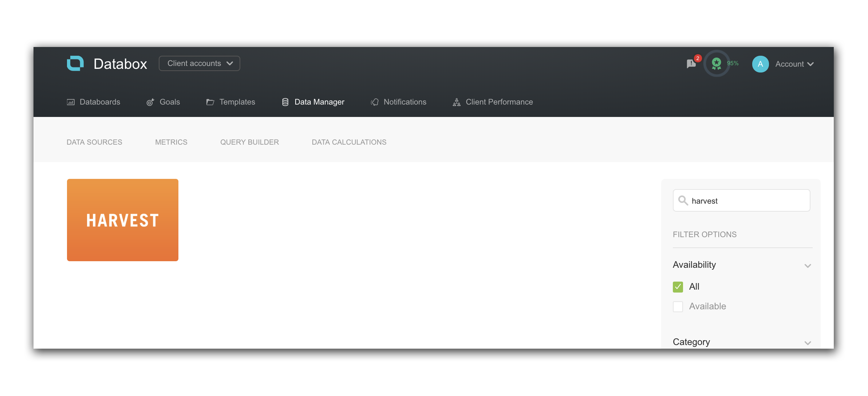Screen dimensions: 868x396
Task: Click the Data Manager database icon
Action: [285, 102]
